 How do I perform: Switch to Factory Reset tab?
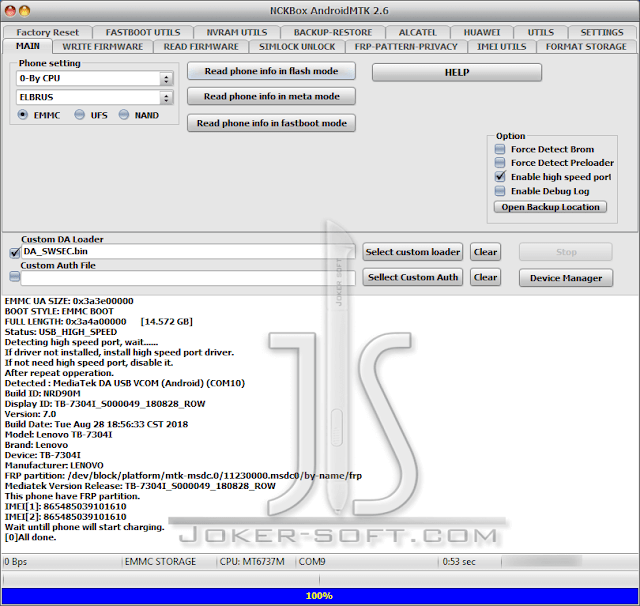(47, 32)
